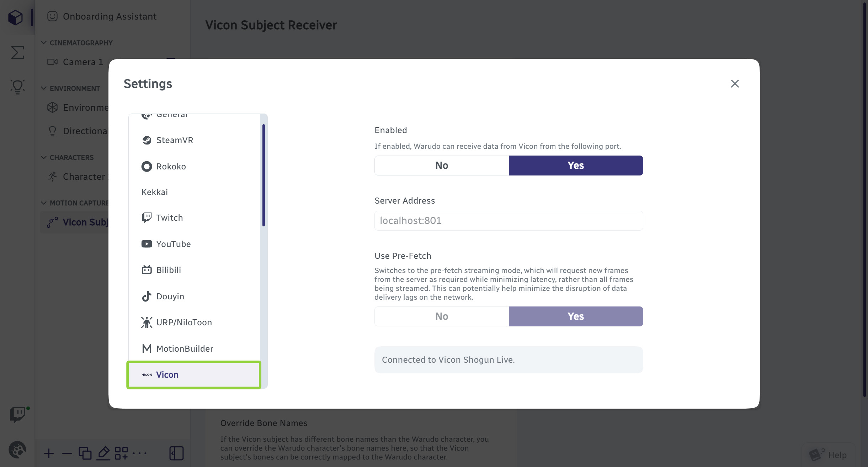
Task: Open the blueprint Sigma icon in sidebar
Action: pos(17,52)
